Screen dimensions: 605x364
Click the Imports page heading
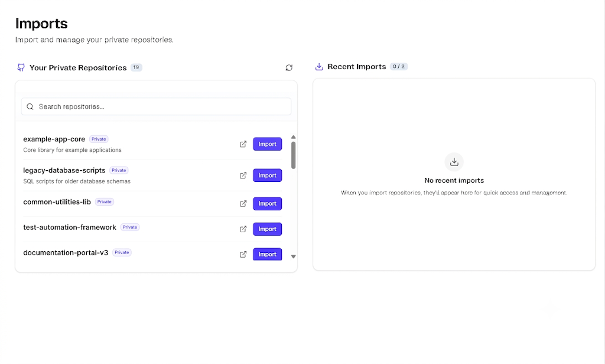click(42, 24)
